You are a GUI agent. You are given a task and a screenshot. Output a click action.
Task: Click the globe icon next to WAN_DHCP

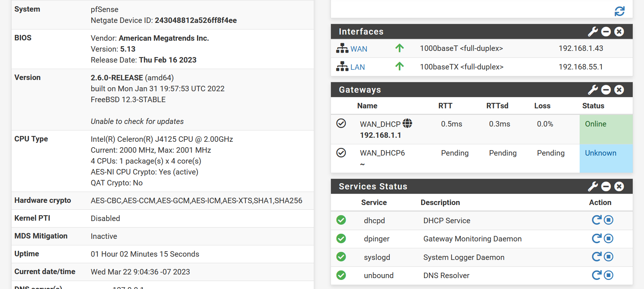(x=407, y=124)
